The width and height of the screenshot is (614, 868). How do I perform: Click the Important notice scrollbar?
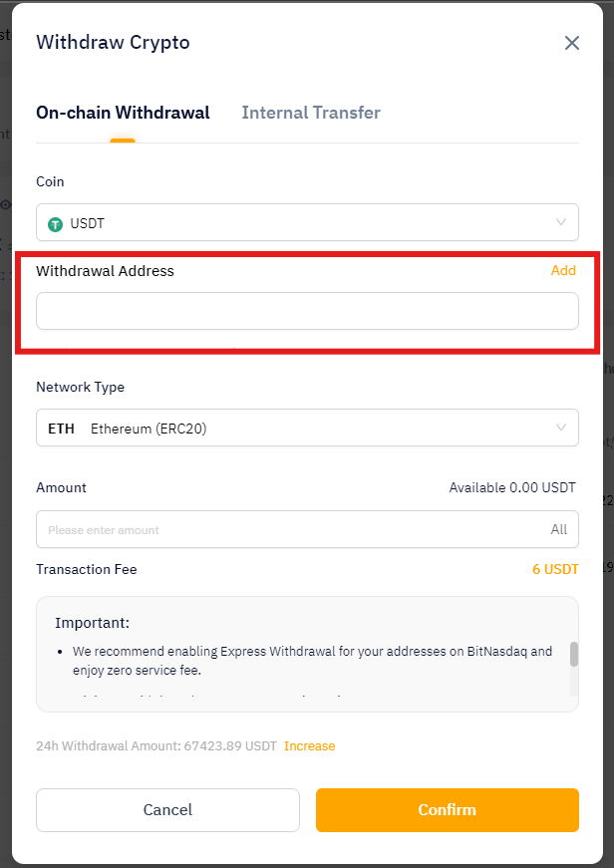click(574, 655)
